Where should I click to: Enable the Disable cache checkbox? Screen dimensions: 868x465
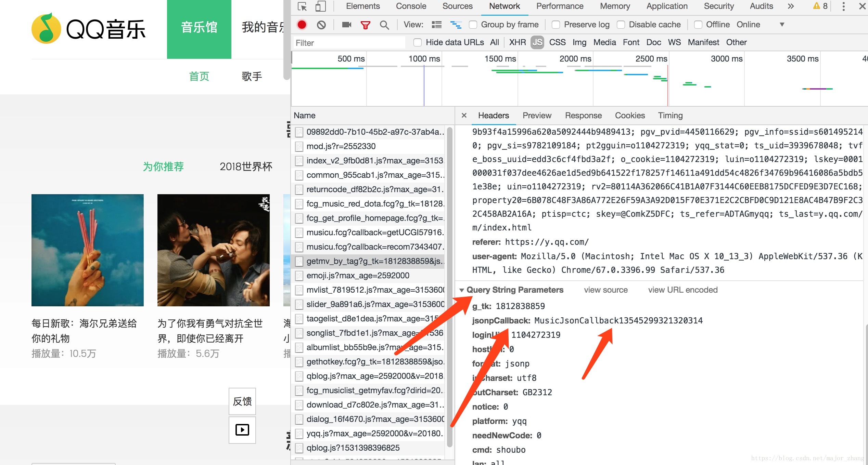pos(622,24)
